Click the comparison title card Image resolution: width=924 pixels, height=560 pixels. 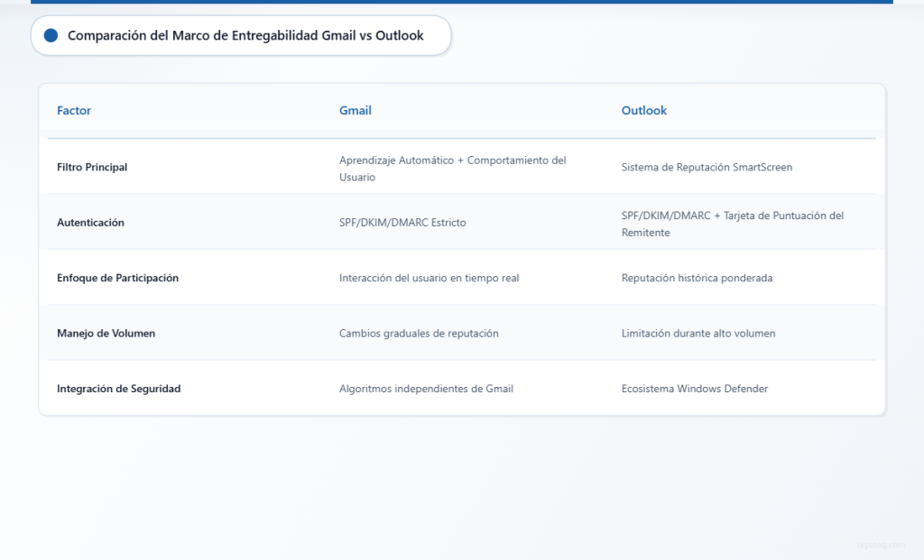click(x=239, y=35)
